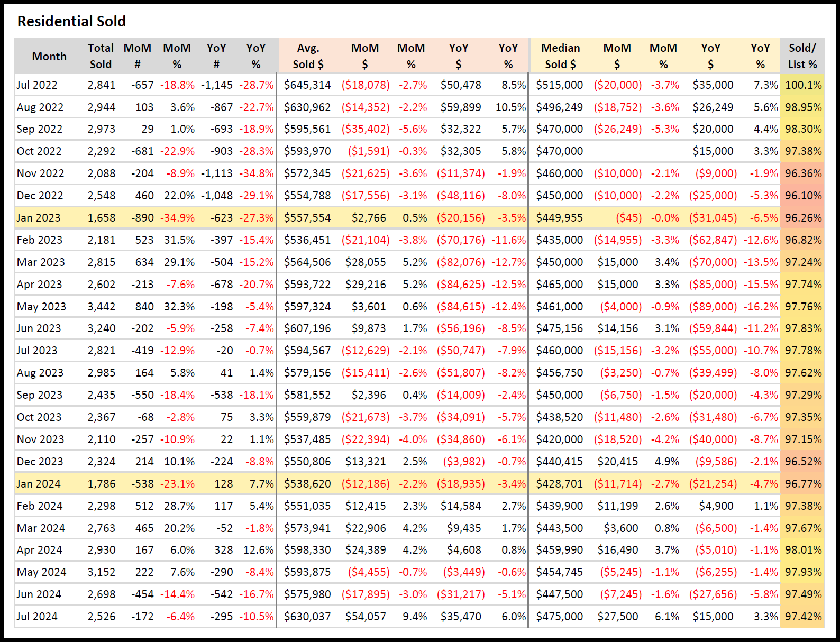The image size is (840, 642).
Task: Click the Residential Sold title
Action: pyautogui.click(x=71, y=21)
